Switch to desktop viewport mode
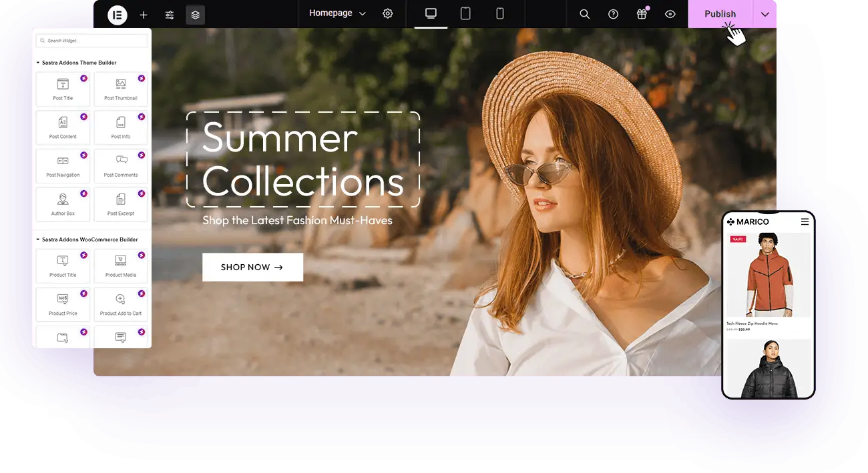Viewport: 868px width, 473px height. coord(431,13)
